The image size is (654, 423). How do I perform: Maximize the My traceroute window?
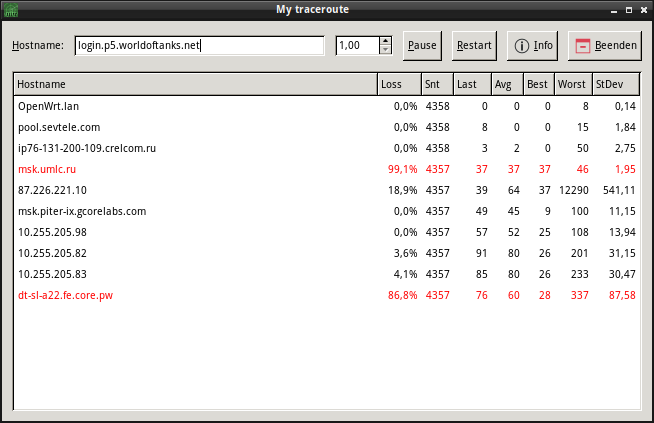629,10
